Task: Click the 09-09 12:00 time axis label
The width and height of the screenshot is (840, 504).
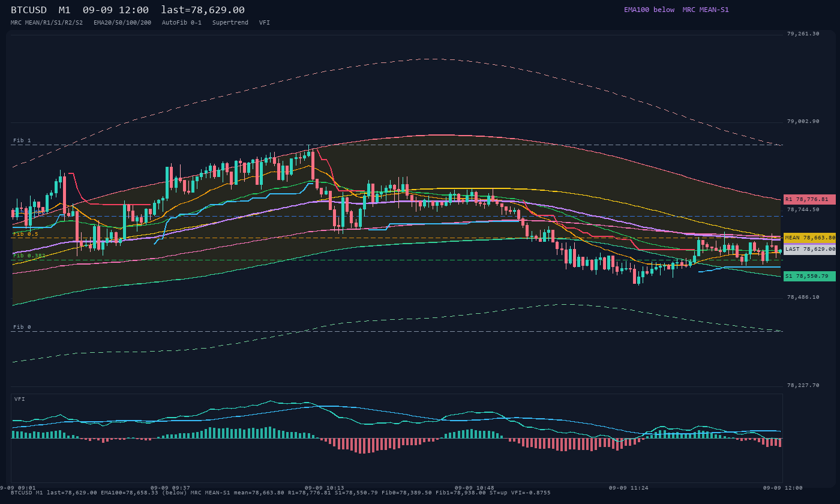Action: click(782, 488)
